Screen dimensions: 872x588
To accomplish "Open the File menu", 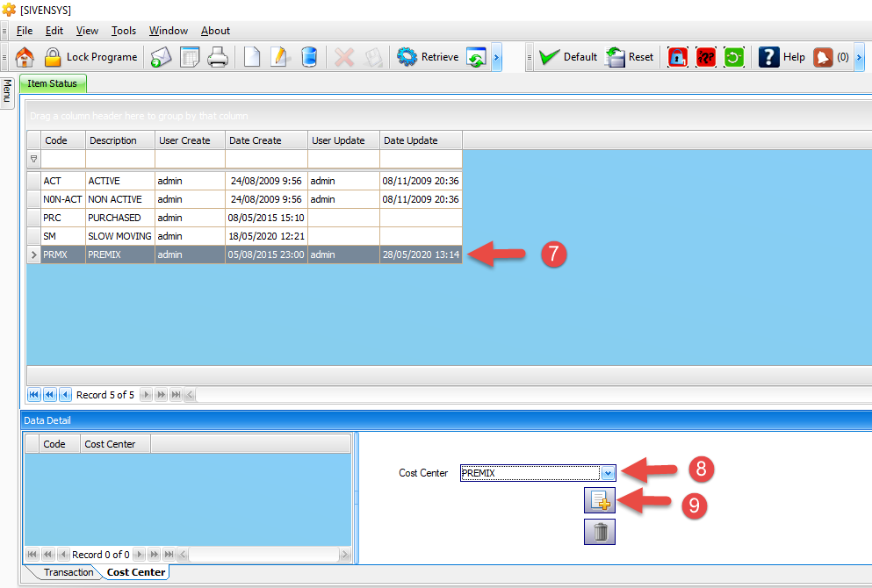I will click(x=25, y=31).
